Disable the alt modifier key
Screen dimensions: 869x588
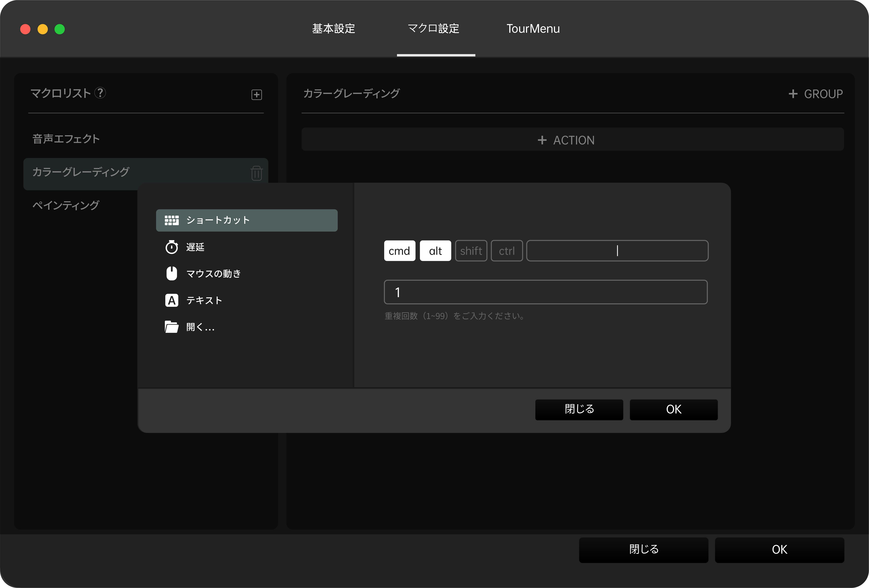435,251
